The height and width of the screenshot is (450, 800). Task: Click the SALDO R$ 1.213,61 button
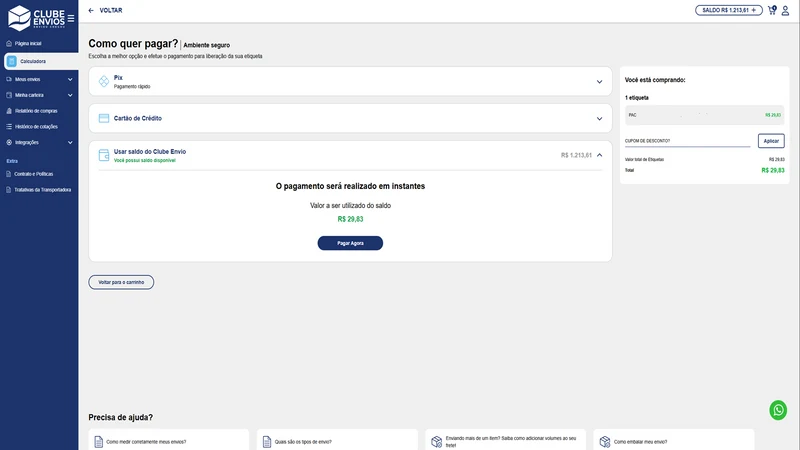click(729, 10)
